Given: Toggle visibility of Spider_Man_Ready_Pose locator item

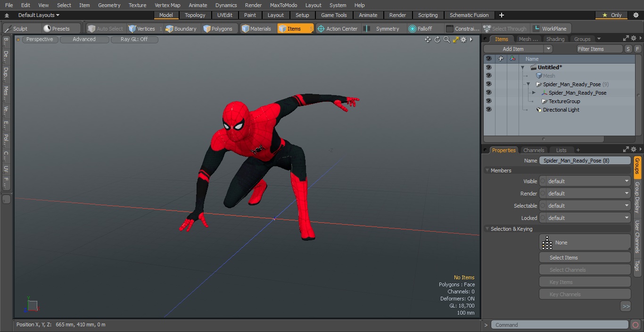Looking at the screenshot, I should (488, 93).
